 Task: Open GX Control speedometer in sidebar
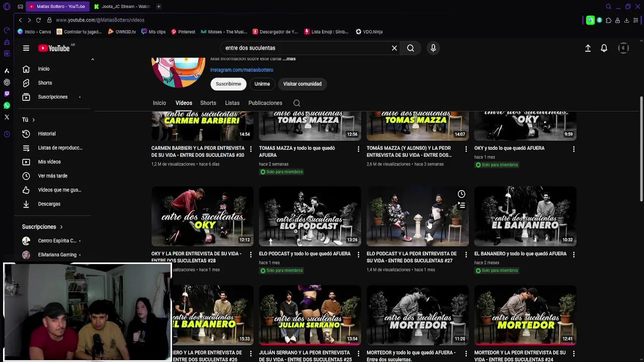coord(7,31)
